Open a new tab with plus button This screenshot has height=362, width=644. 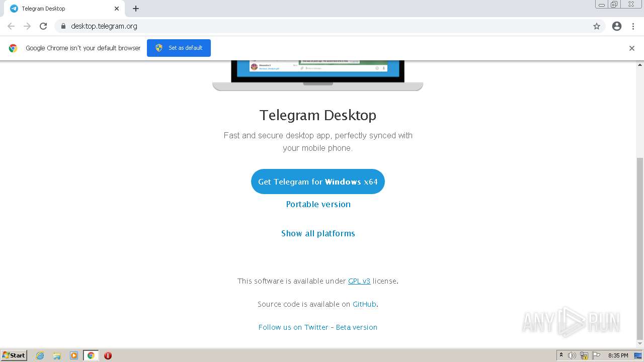[136, 9]
